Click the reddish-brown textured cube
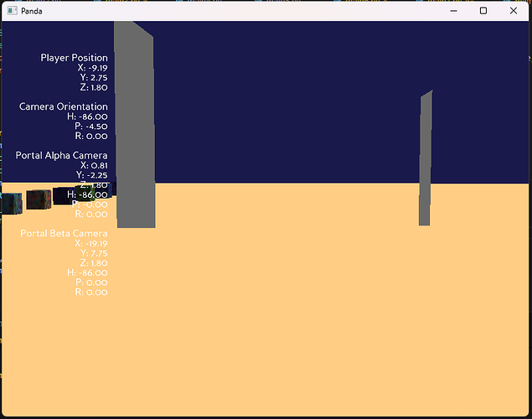Screen dimensions: 532x419 point(39,199)
